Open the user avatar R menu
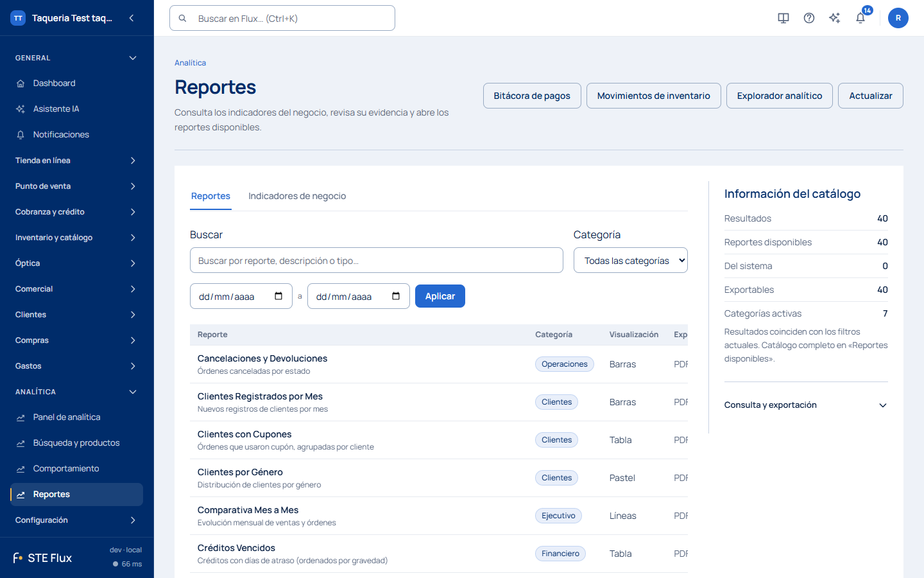Screen dimensions: 924x578 (898, 18)
